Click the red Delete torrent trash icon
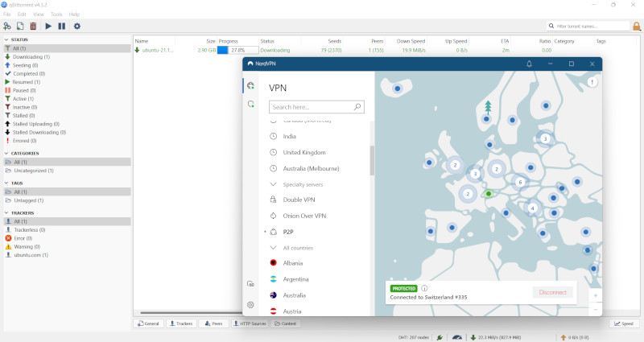 33,27
